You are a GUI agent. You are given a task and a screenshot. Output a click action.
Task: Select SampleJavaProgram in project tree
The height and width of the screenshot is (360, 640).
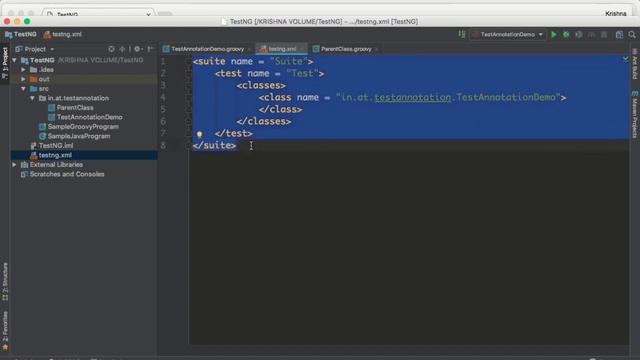(79, 136)
